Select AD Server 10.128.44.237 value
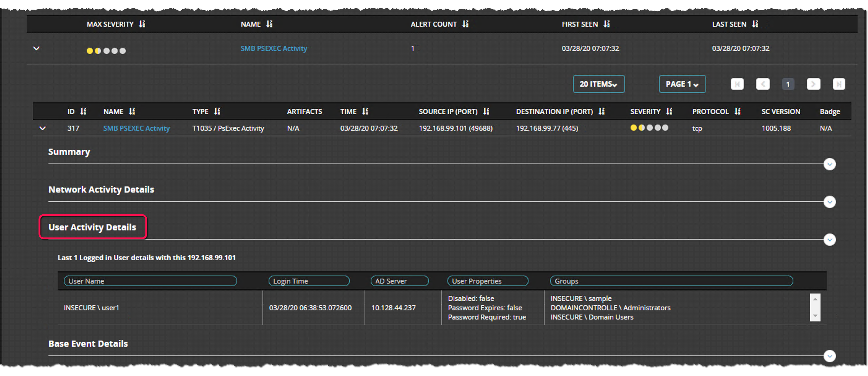Image resolution: width=868 pixels, height=376 pixels. tap(393, 308)
